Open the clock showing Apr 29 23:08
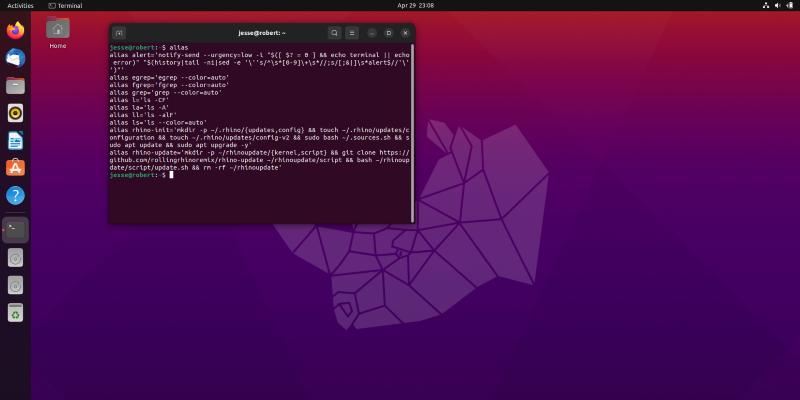The image size is (800, 400). pyautogui.click(x=413, y=5)
